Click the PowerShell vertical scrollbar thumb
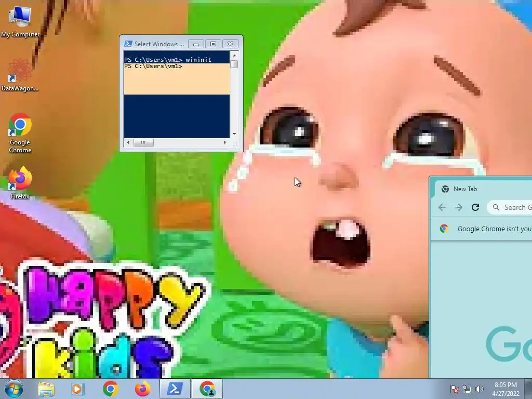This screenshot has width=532, height=399. tap(234, 64)
